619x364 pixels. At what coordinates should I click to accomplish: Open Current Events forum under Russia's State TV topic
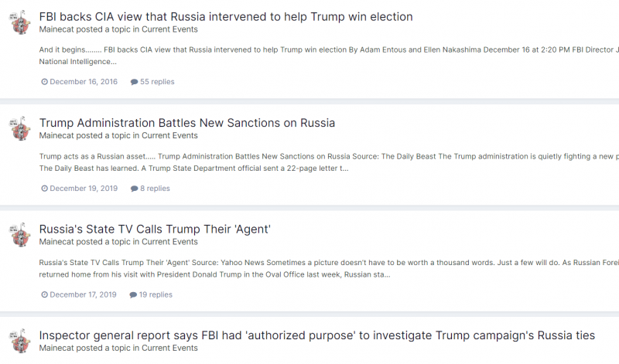[169, 242]
